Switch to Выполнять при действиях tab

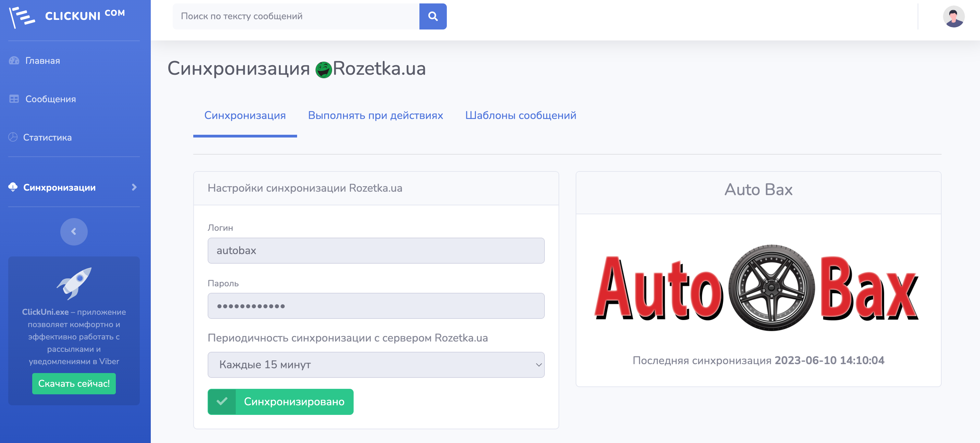[x=375, y=115]
